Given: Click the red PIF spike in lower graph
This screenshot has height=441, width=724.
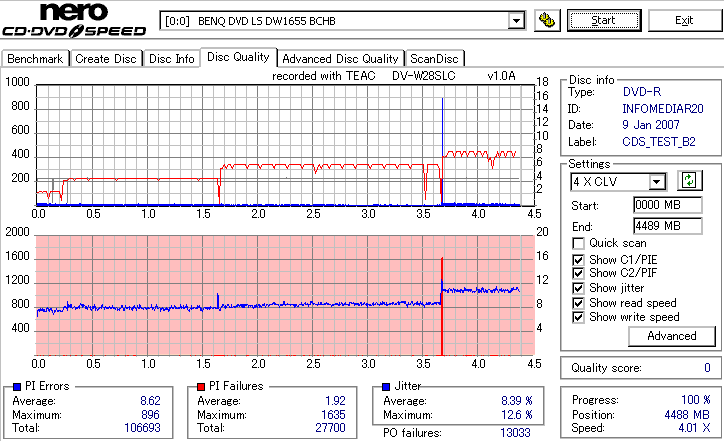Looking at the screenshot, I should click(442, 307).
